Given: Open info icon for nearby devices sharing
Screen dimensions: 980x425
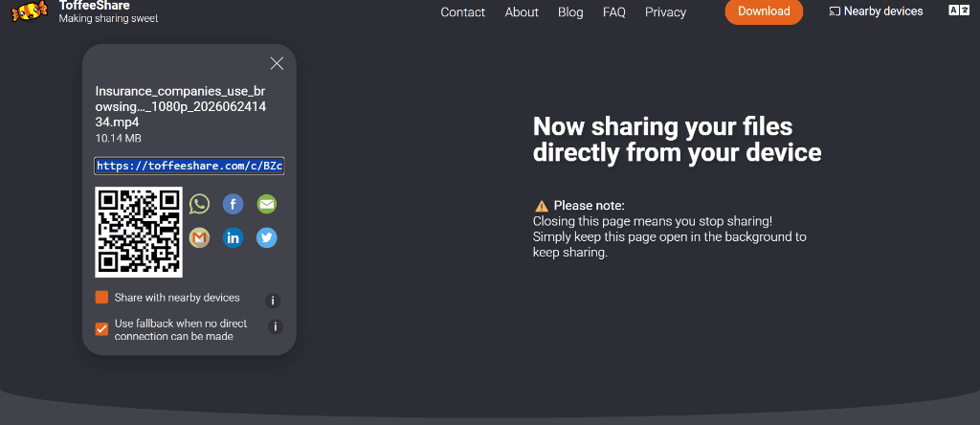Looking at the screenshot, I should (x=273, y=301).
